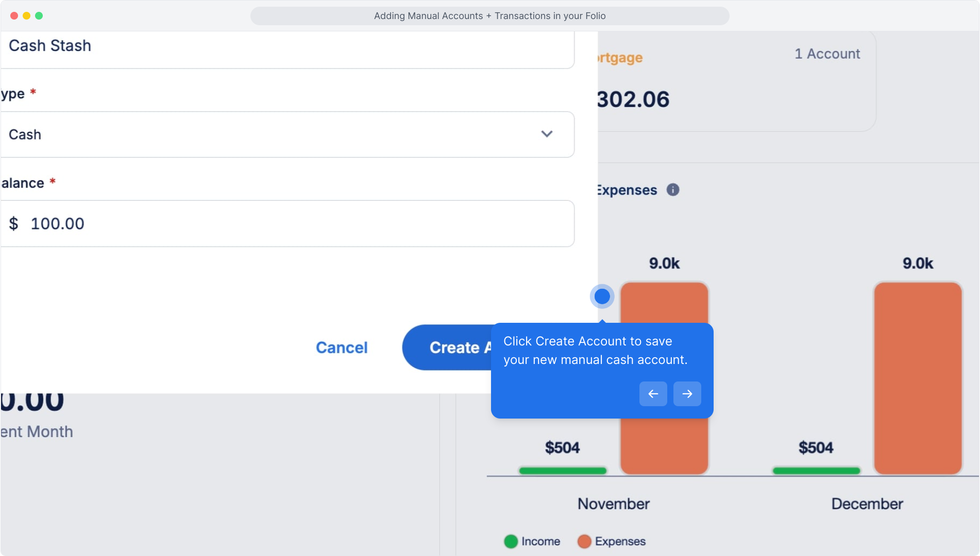This screenshot has width=980, height=556.
Task: Click Cancel to dismiss the form
Action: click(x=342, y=347)
